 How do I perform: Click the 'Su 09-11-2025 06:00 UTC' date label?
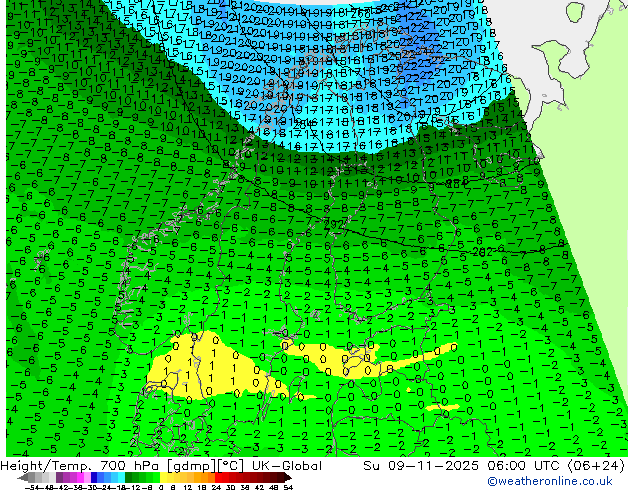[x=461, y=466]
